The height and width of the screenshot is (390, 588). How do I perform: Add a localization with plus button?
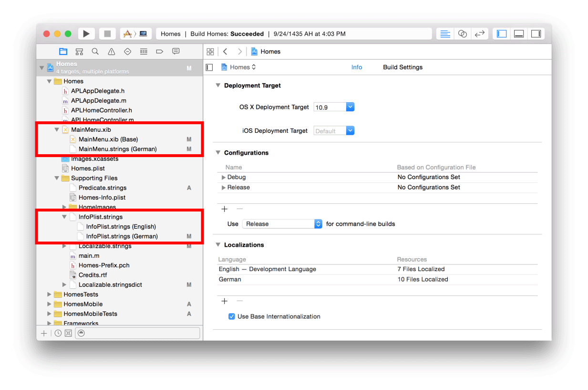[225, 301]
